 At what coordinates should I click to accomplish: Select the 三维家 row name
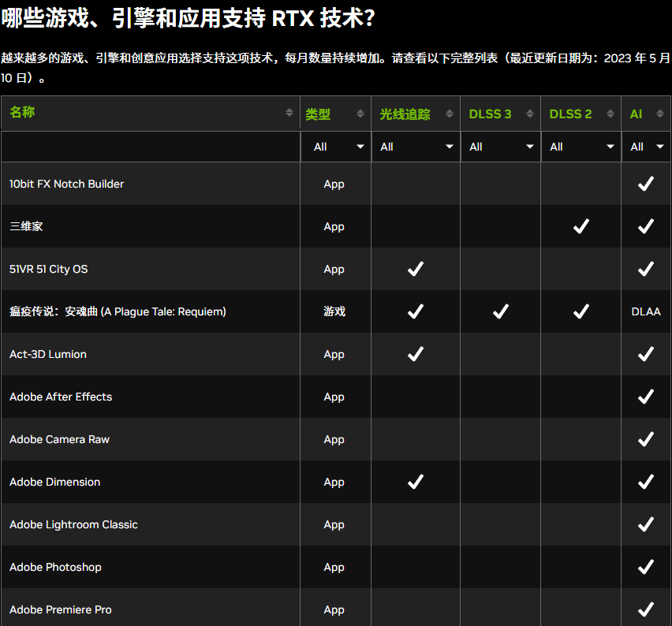coord(26,226)
